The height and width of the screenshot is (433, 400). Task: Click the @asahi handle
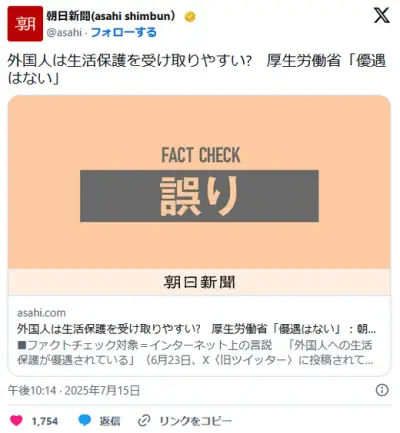(64, 33)
